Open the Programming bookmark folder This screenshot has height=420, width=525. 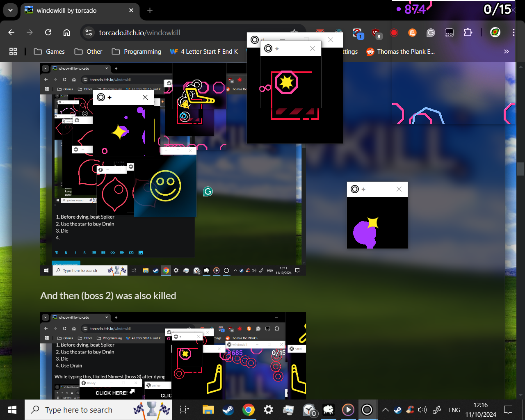[137, 51]
